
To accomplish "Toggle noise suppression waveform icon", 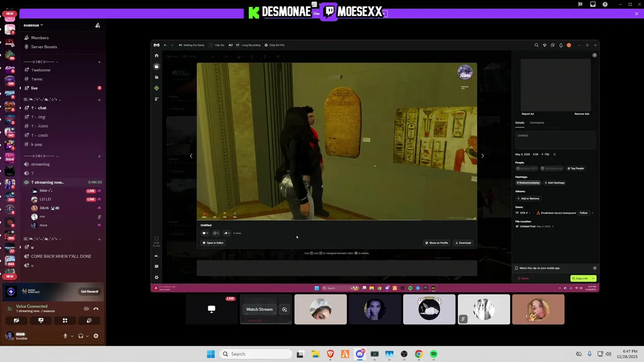I will pos(86,309).
